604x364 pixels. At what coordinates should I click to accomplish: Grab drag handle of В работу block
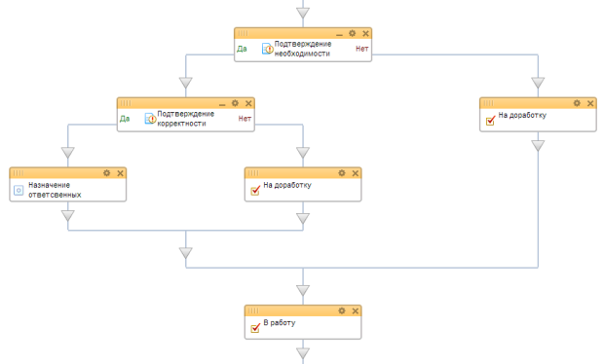(x=253, y=310)
